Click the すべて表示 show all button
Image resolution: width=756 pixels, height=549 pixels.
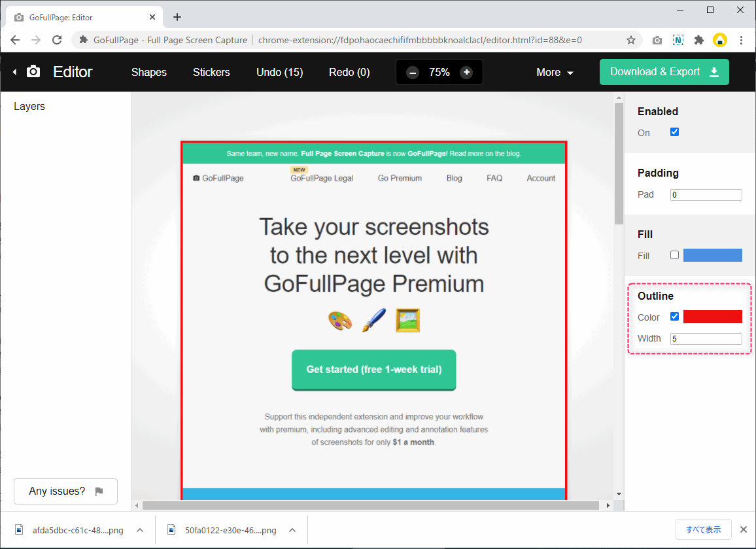coord(704,529)
